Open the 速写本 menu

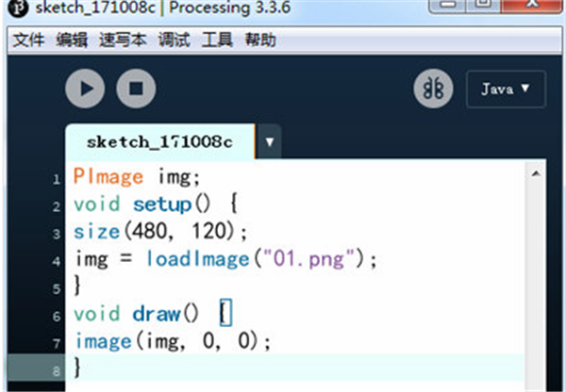(123, 40)
